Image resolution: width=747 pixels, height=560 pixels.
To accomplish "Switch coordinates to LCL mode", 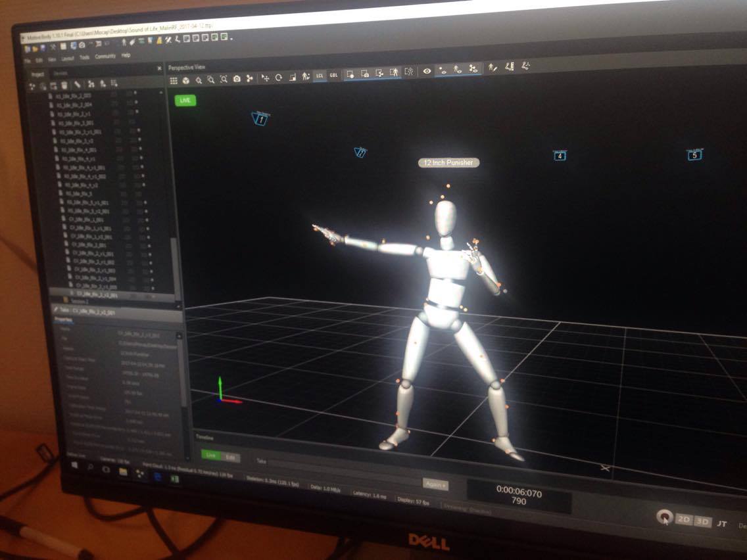I will coord(320,76).
